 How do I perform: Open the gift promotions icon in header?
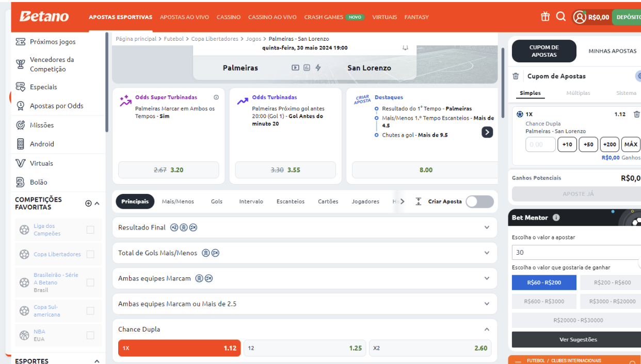click(546, 16)
